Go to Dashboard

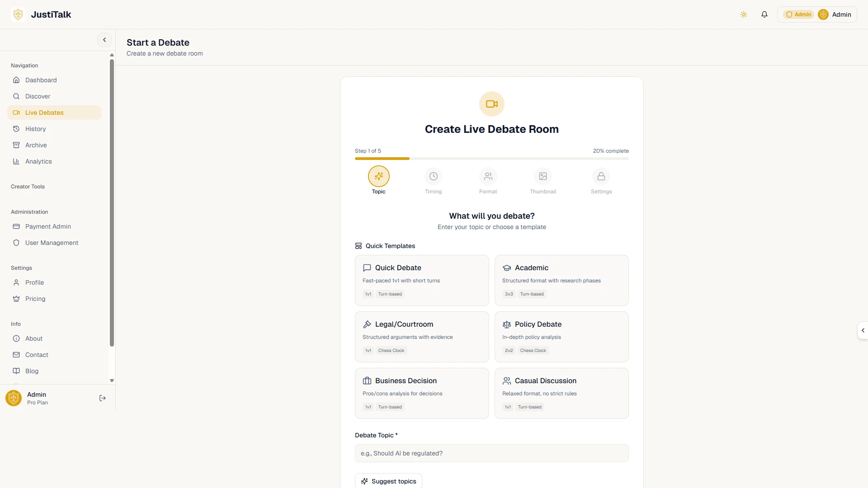(54, 80)
